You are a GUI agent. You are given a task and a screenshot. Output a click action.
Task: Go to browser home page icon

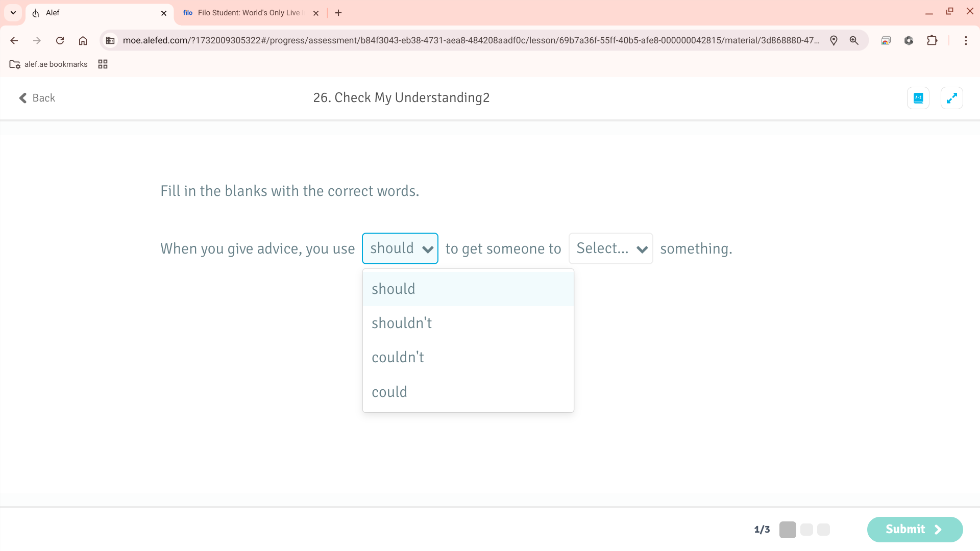pos(83,40)
